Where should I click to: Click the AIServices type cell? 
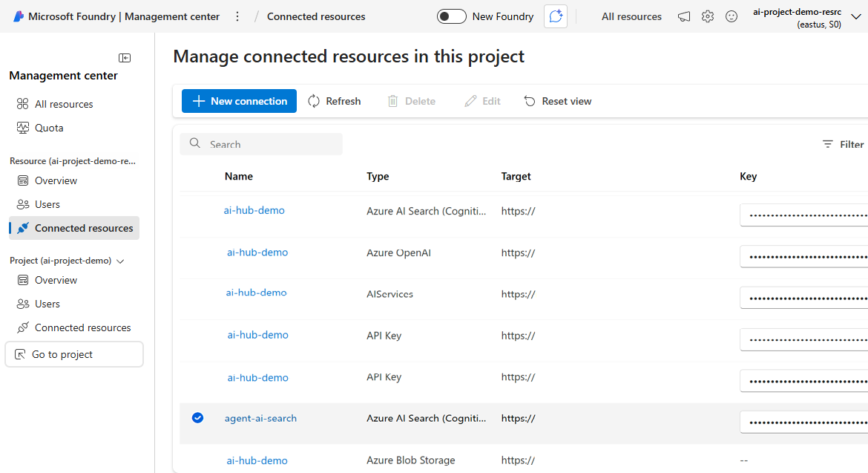click(x=389, y=294)
